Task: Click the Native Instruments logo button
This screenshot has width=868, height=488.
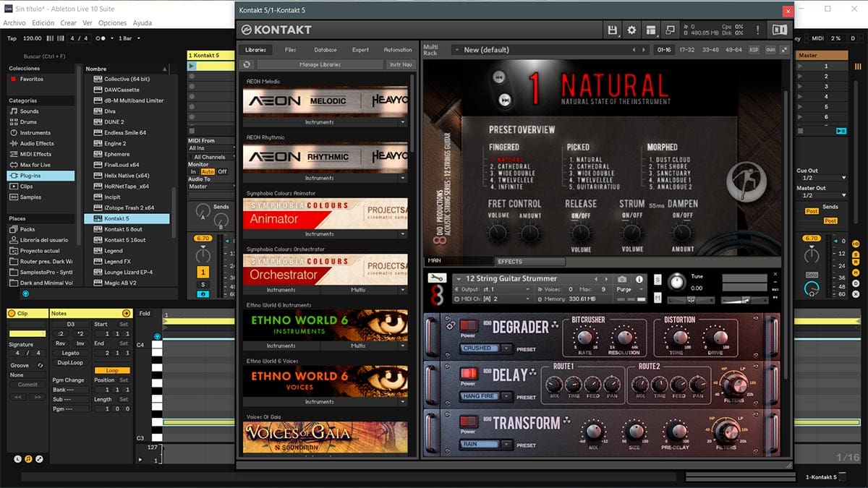Action: [780, 30]
